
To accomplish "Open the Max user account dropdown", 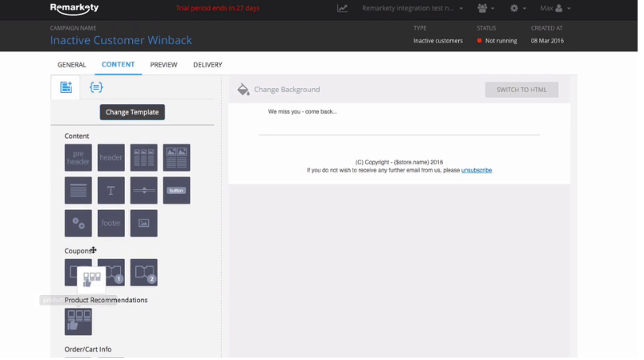I will click(555, 8).
